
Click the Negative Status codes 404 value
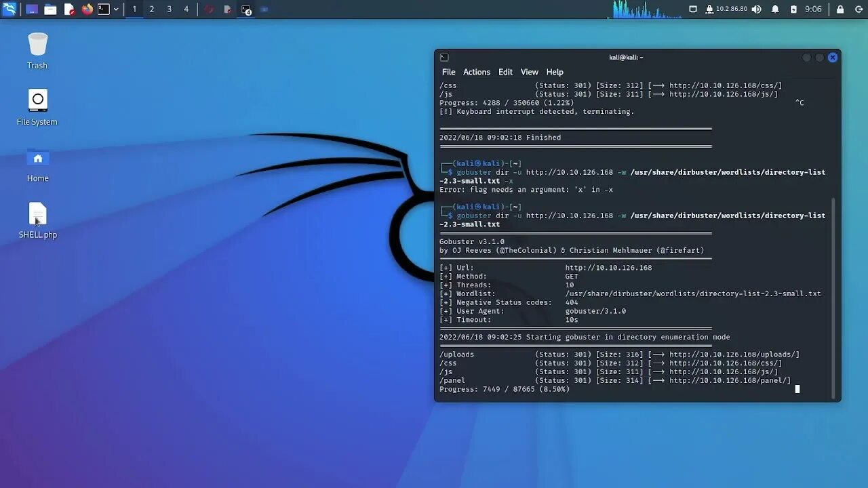572,302
